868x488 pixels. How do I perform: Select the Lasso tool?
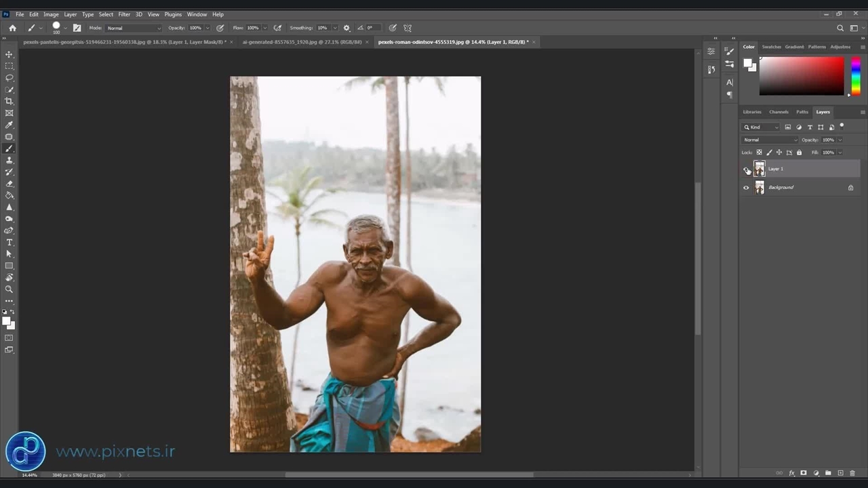tap(9, 78)
